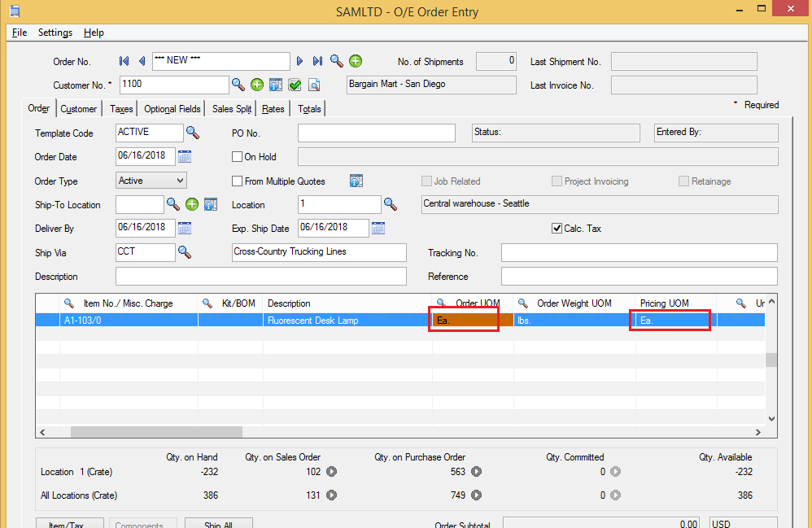Image resolution: width=812 pixels, height=528 pixels.
Task: Click Kit/BOM column finder icon
Action: coord(207,303)
